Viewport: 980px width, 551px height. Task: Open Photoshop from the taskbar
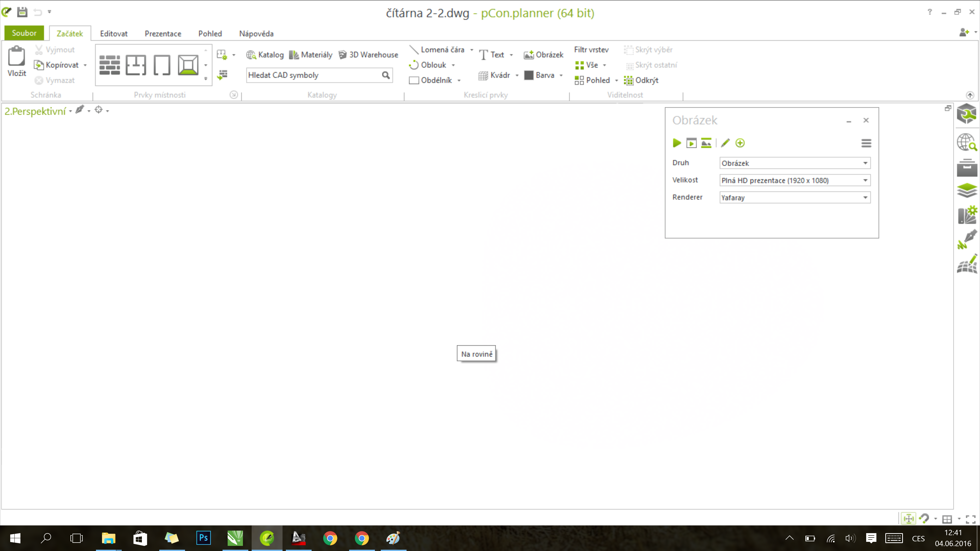pos(204,538)
